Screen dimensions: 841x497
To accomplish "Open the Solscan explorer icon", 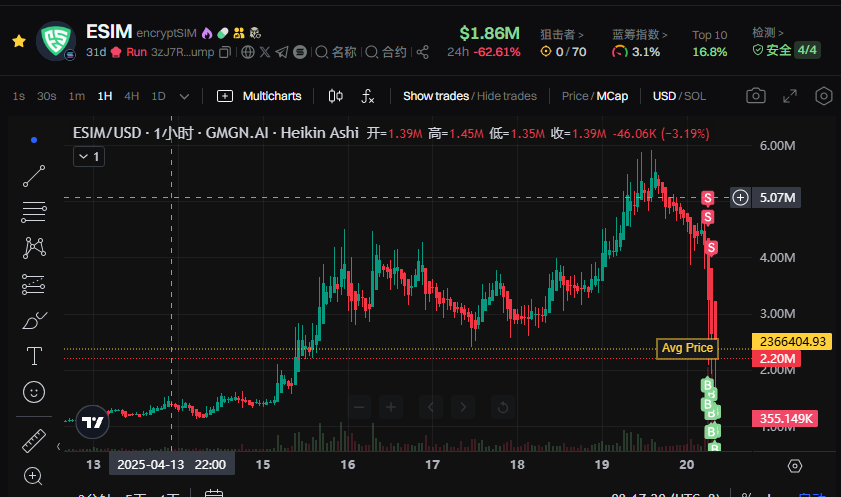I will tap(300, 52).
